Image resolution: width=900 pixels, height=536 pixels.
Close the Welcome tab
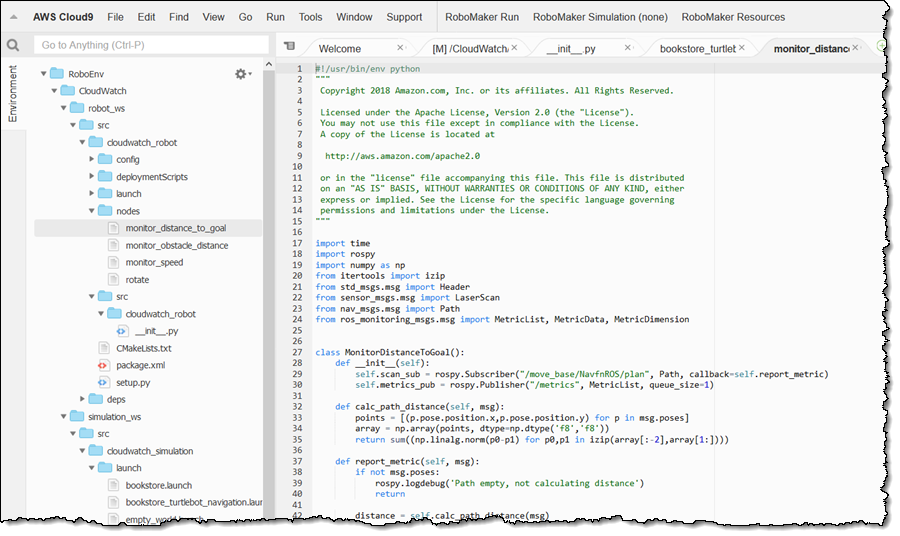[401, 47]
